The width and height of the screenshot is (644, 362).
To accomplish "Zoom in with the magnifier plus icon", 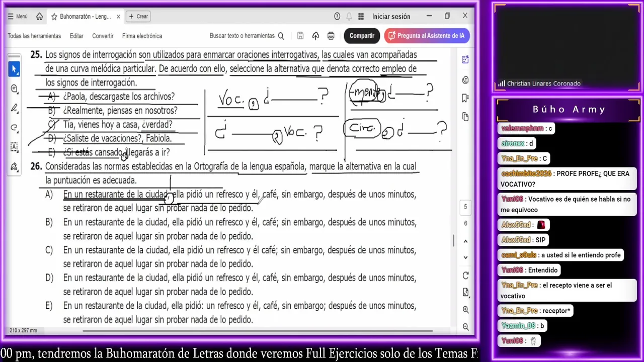I will (x=465, y=310).
